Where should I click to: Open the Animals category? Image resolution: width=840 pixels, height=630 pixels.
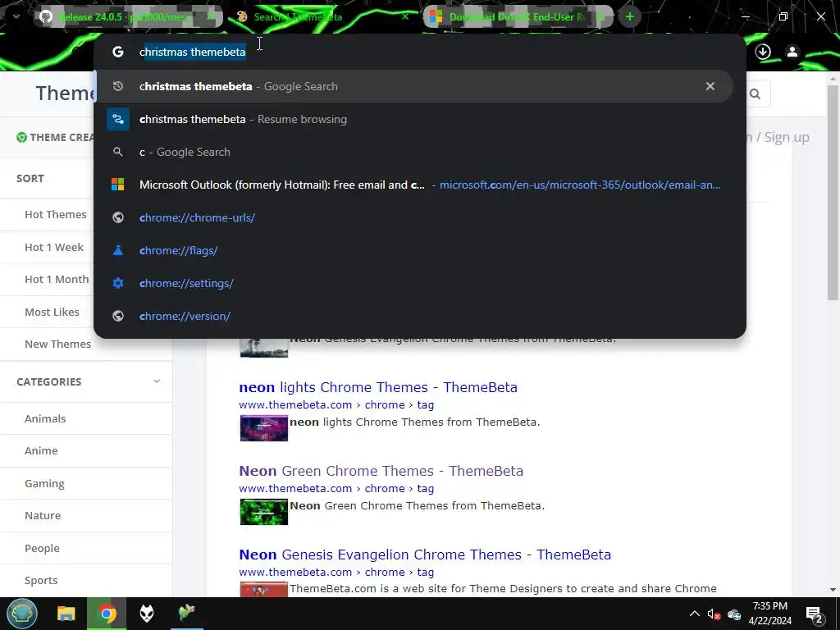pos(45,419)
